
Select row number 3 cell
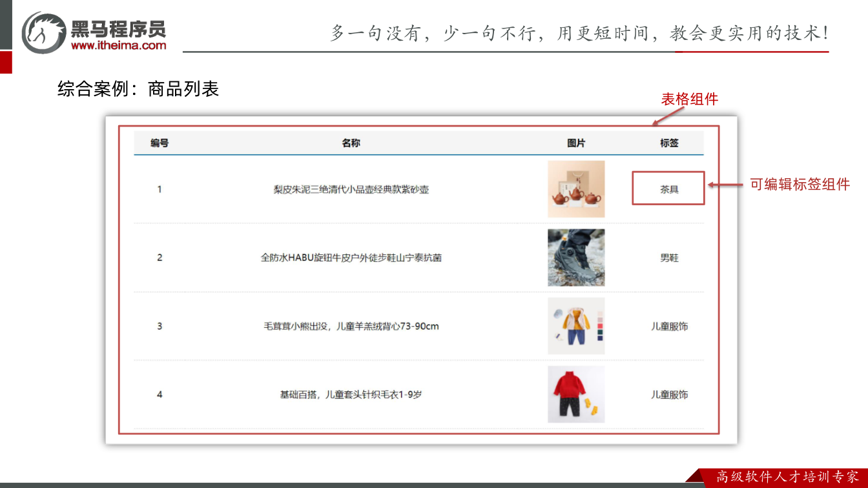(160, 327)
